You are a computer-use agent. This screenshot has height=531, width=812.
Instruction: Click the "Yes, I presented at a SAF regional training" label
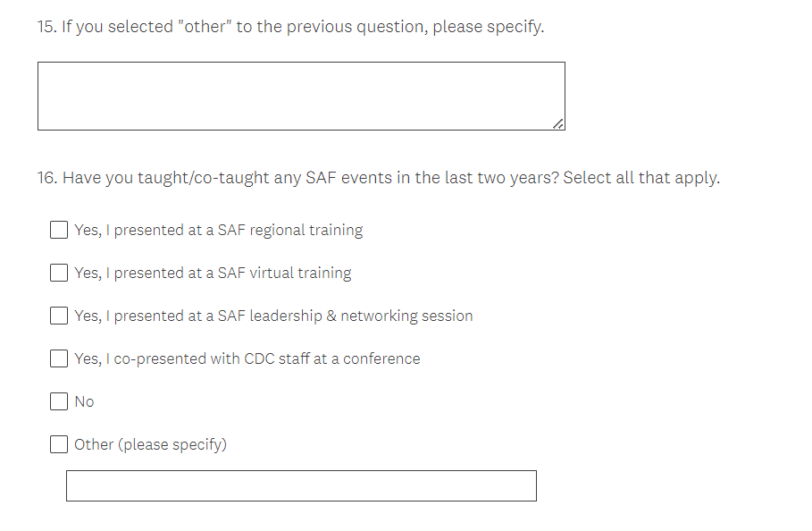[218, 230]
